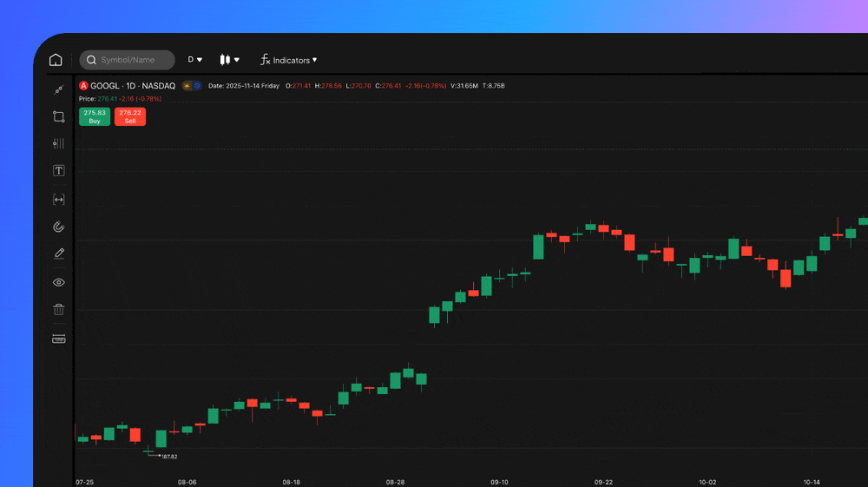Select the trend line drawing tool
This screenshot has width=868, height=487.
59,89
